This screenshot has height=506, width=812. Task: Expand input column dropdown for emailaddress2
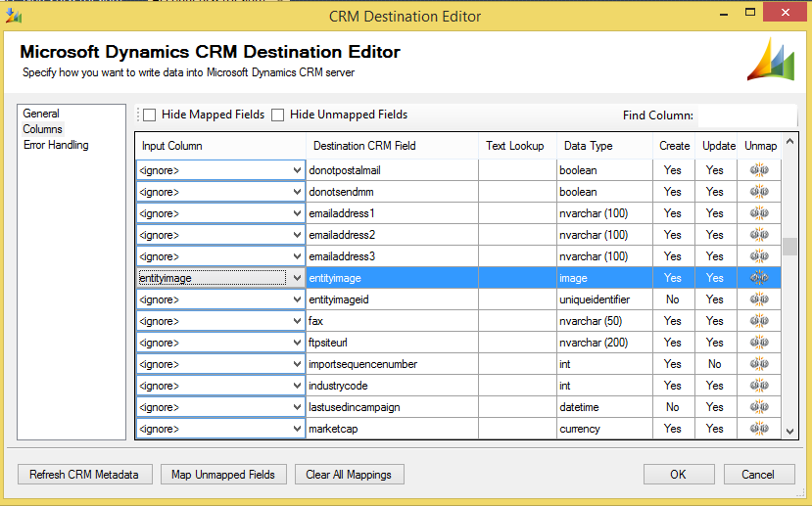click(x=298, y=235)
